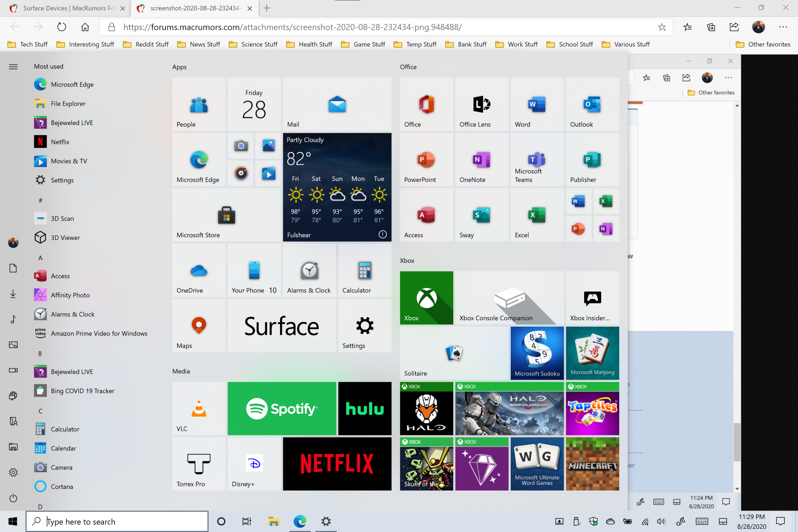Viewport: 798px width, 532px height.
Task: Click the volume icon in system tray
Action: click(x=661, y=521)
